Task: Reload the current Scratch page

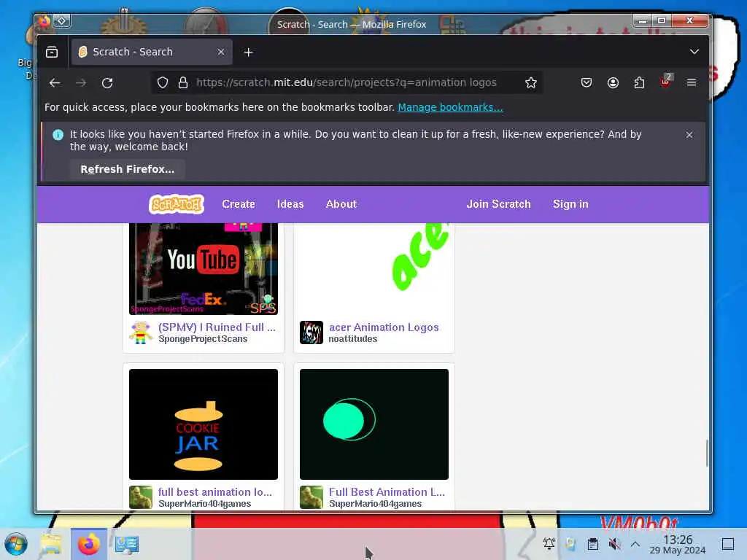Action: click(107, 83)
